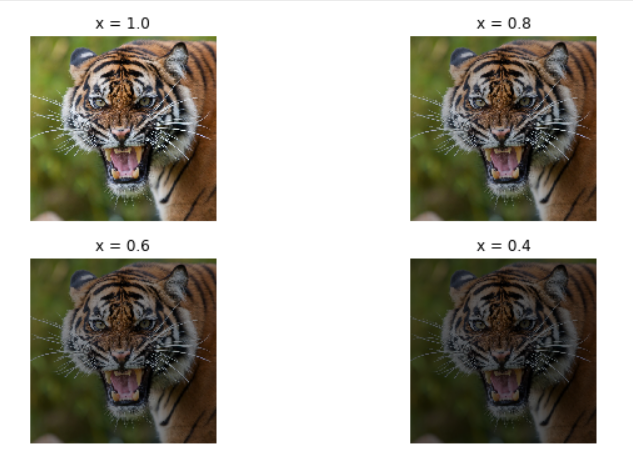
Task: Click the "x = 0.4" title text
Action: (x=503, y=246)
